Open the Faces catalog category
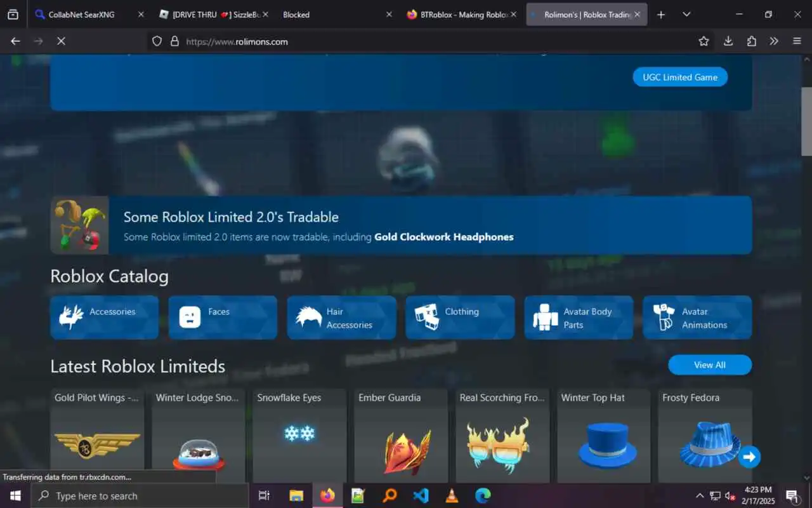Screen dimensions: 812x508 tap(223, 317)
